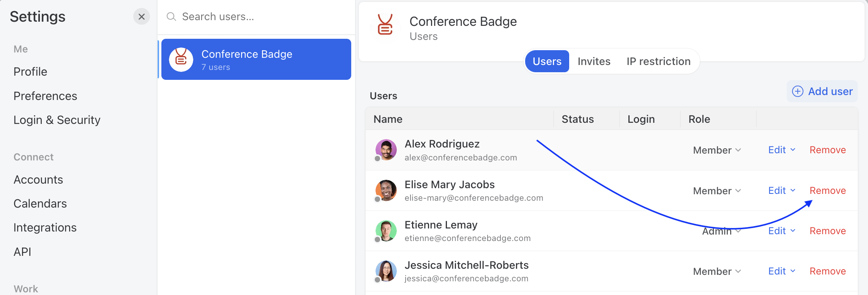Click the plus icon in Add user
The image size is (868, 295).
[797, 91]
